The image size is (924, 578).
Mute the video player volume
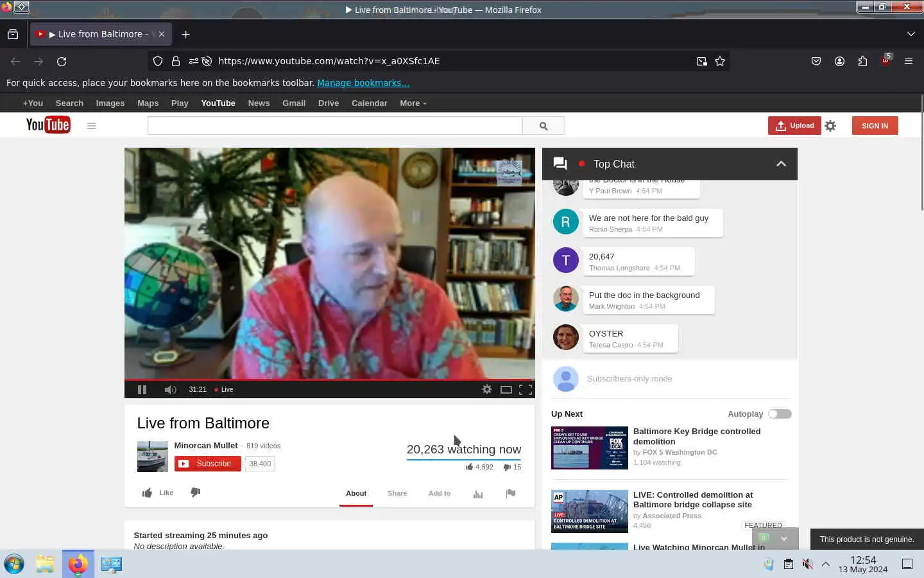click(x=170, y=389)
